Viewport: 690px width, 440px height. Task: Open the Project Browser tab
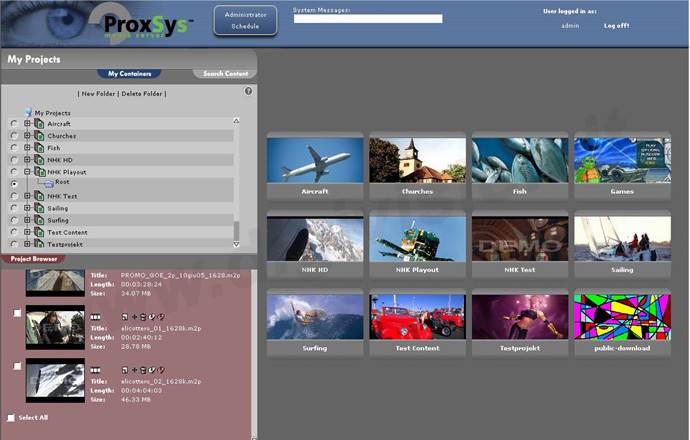[x=33, y=259]
